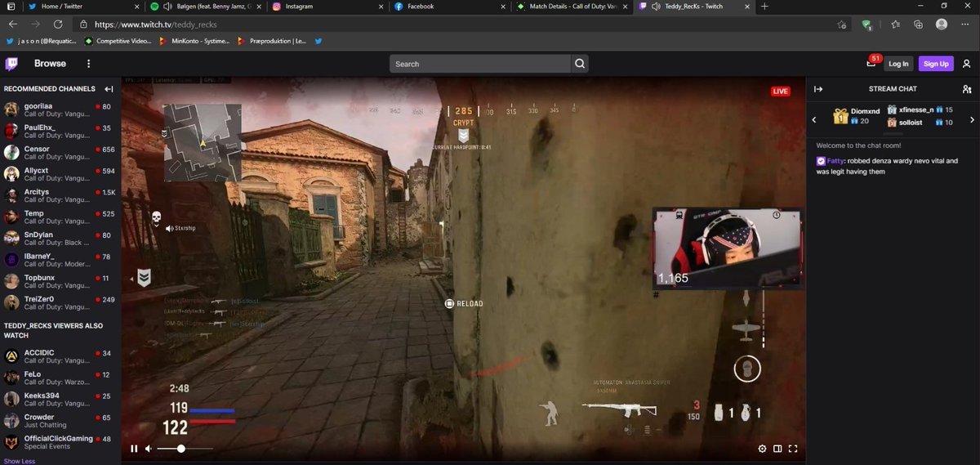The image size is (980, 465).
Task: Toggle theatre mode on the player
Action: (x=777, y=449)
